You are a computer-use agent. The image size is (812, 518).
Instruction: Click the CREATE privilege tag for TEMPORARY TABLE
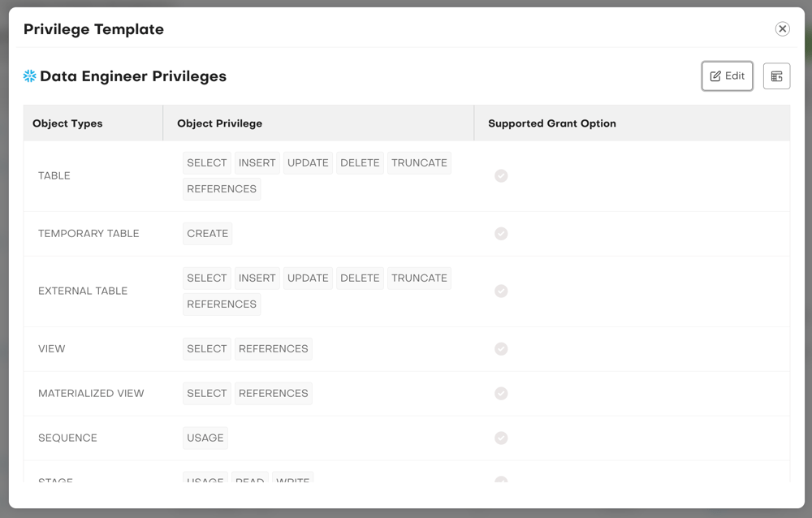(207, 234)
